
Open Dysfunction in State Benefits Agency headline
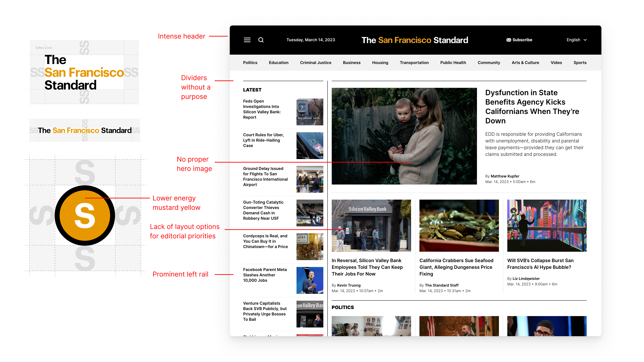[x=532, y=107]
